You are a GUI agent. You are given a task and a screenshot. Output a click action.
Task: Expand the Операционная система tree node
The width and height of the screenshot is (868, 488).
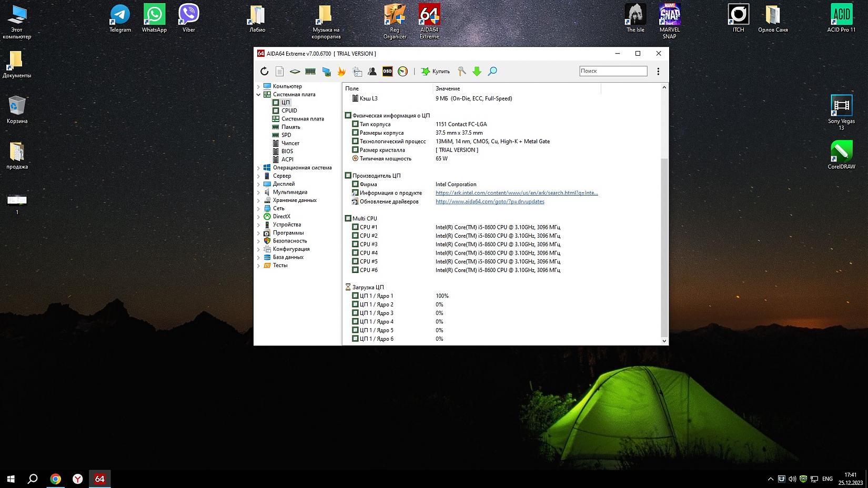(x=258, y=168)
